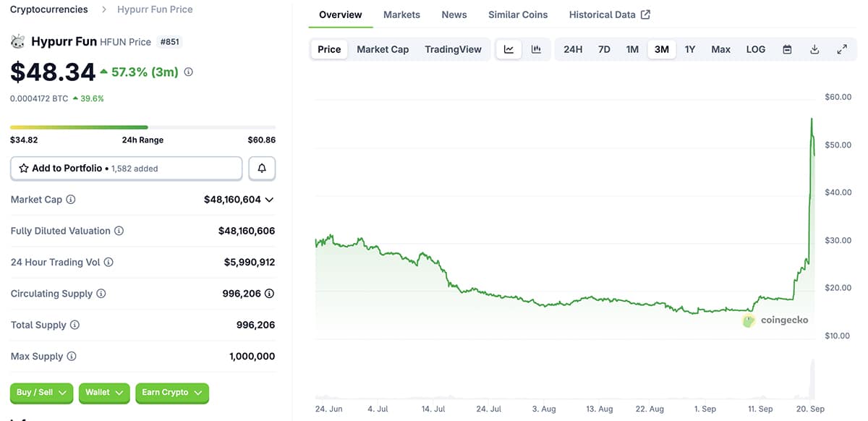The width and height of the screenshot is (868, 421).
Task: Switch to the Markets tab
Action: pos(401,14)
